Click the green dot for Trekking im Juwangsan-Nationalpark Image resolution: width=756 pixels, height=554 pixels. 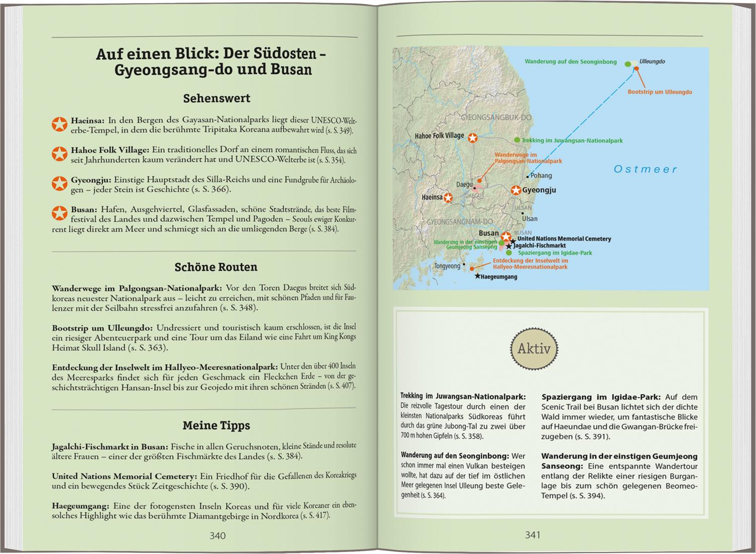517,140
